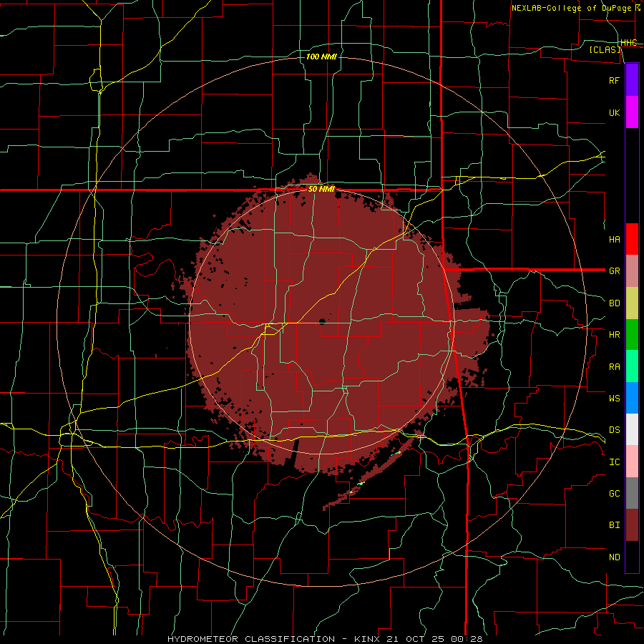Click the HHC product code label
Image resolution: width=644 pixels, height=644 pixels.
click(x=629, y=42)
